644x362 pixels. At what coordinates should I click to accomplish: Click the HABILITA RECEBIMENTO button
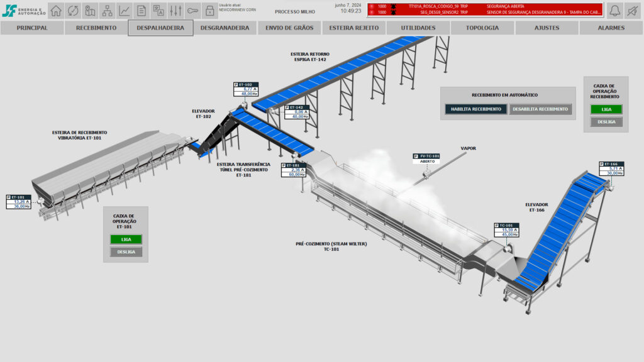point(476,109)
